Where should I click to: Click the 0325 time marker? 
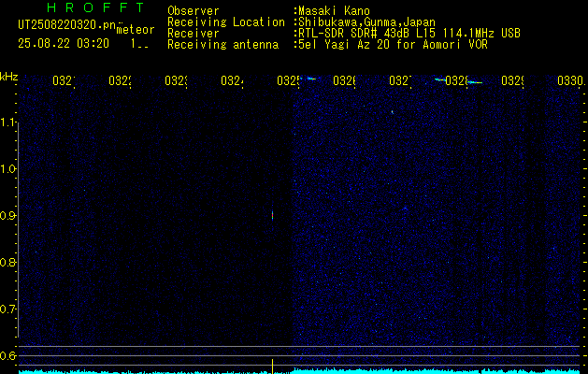pos(288,80)
